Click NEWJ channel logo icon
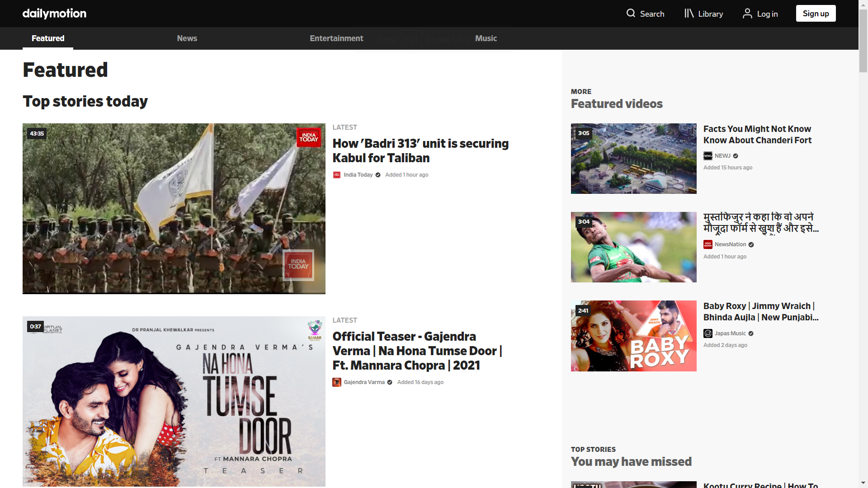Viewport: 868px width, 488px height. tap(708, 156)
